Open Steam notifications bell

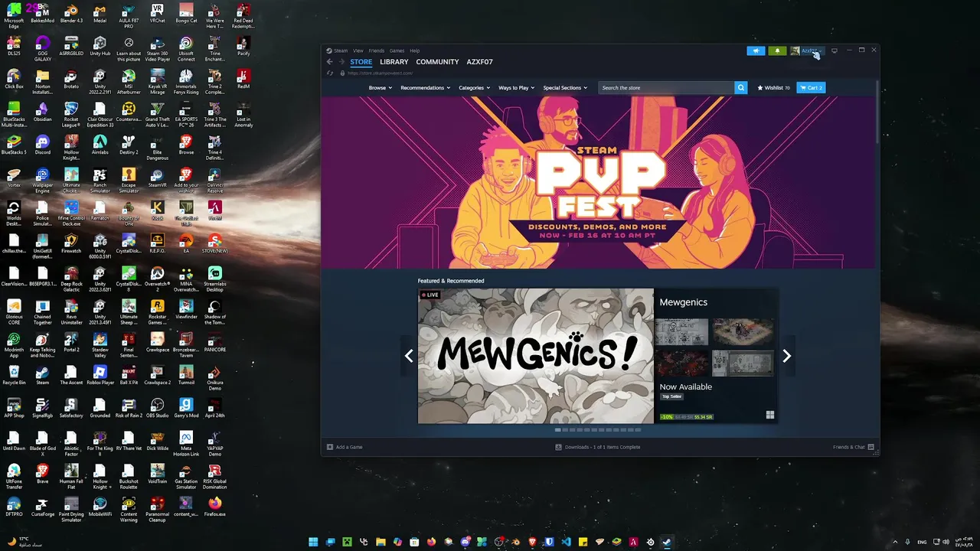point(777,51)
